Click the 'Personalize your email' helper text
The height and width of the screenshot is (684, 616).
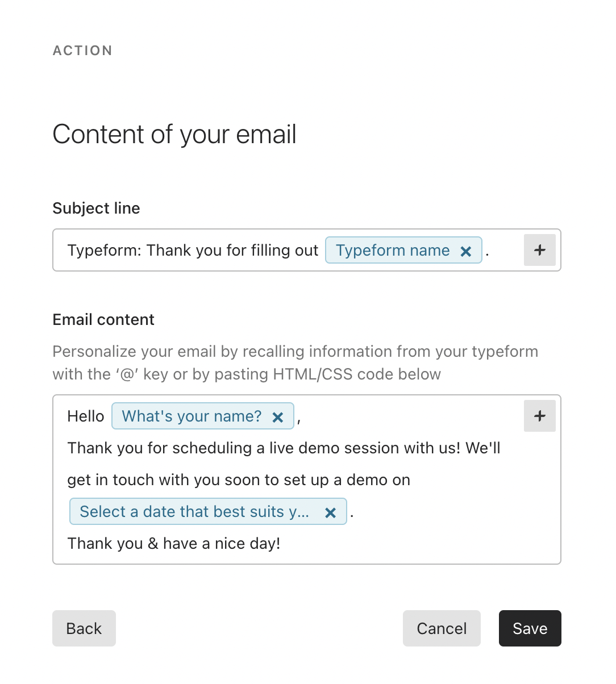click(x=295, y=362)
